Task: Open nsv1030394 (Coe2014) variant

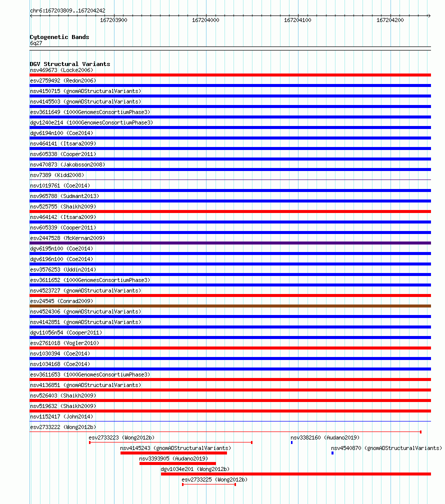Action: 60,353
